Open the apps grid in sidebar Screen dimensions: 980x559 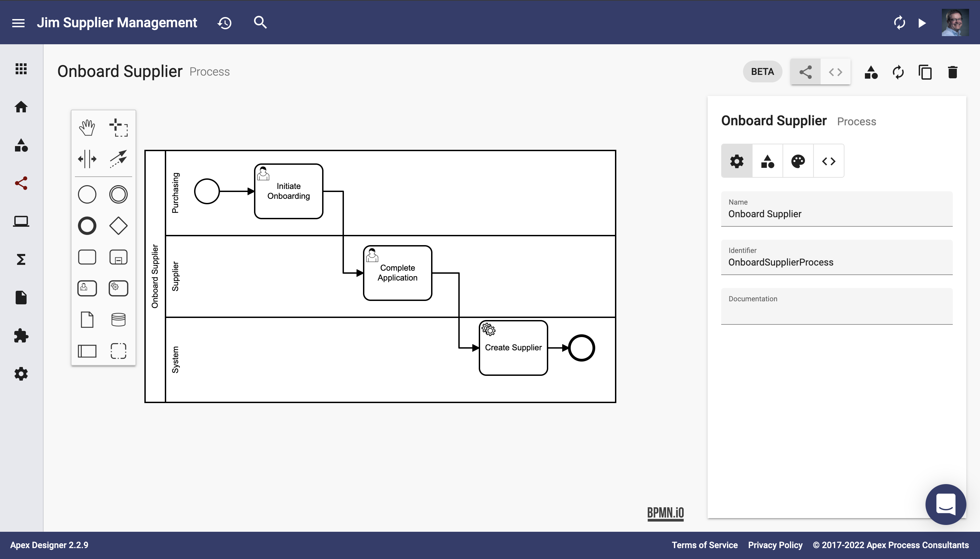21,69
